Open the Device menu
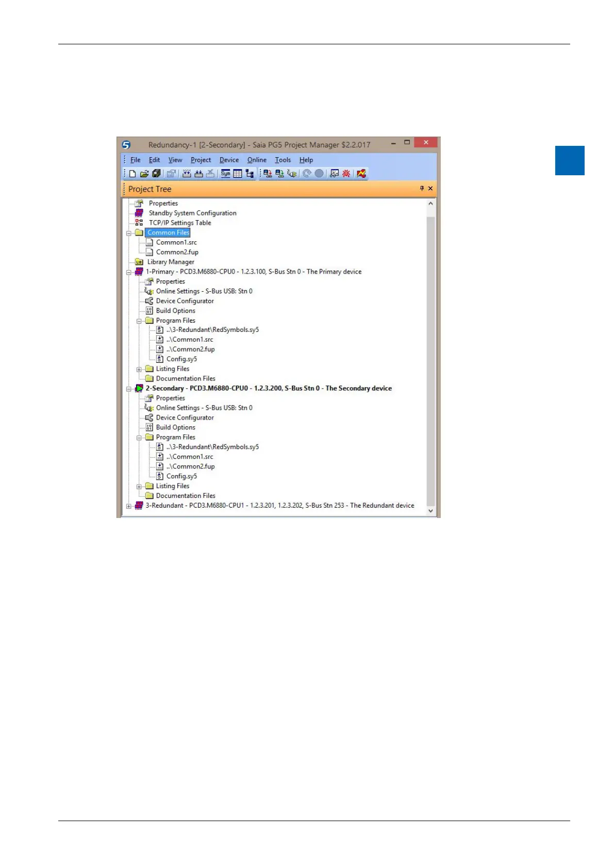This screenshot has width=614, height=868. [229, 160]
